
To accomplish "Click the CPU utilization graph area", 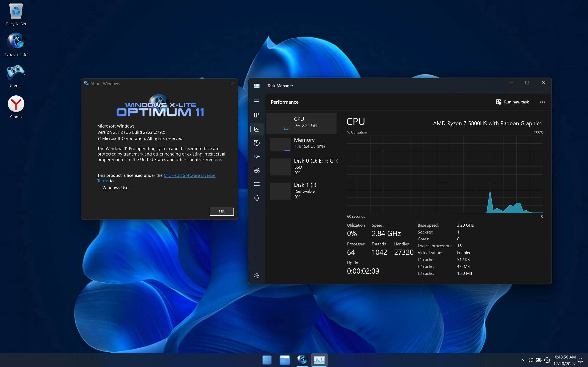I will click(445, 174).
